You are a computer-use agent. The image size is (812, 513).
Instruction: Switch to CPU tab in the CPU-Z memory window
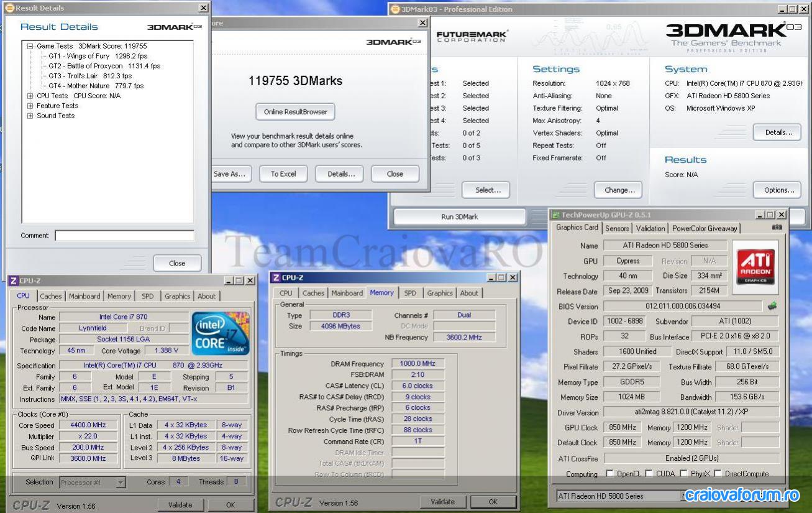286,293
